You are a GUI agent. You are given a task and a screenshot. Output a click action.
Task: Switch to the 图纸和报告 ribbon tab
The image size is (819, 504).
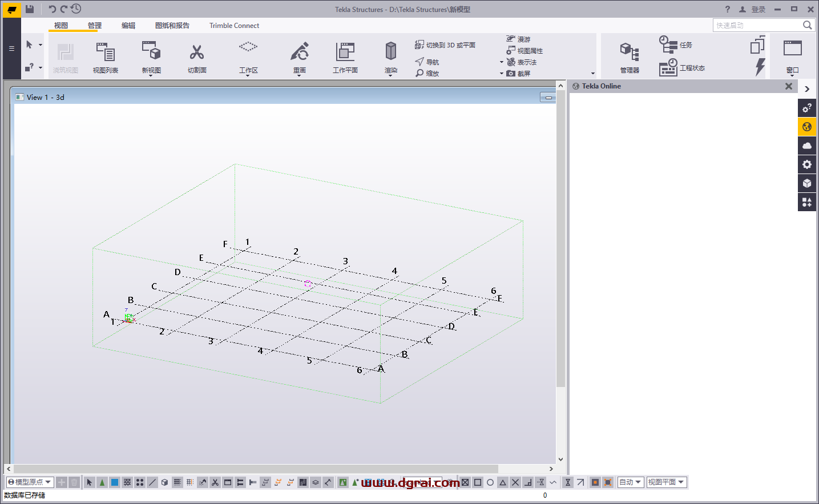tap(172, 26)
